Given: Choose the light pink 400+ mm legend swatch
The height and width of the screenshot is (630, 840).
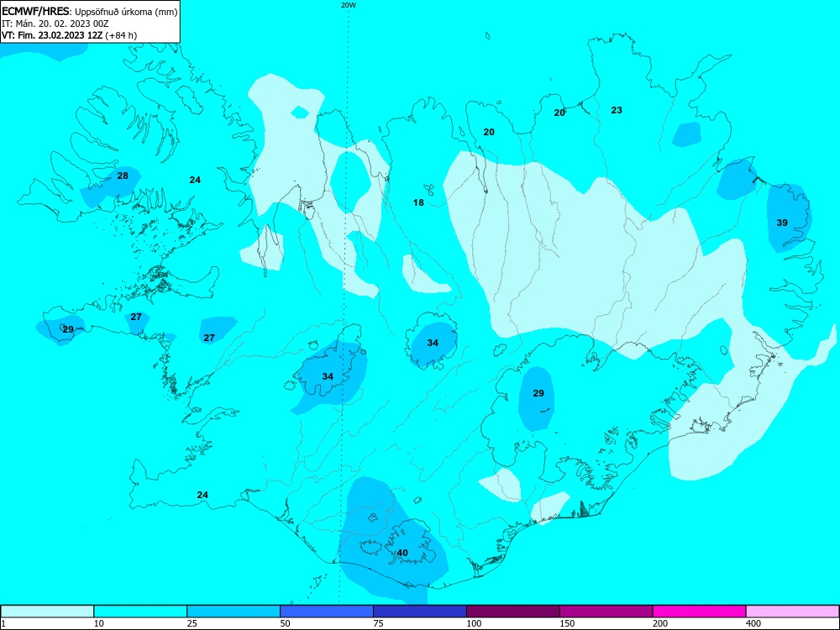Looking at the screenshot, I should 793,612.
